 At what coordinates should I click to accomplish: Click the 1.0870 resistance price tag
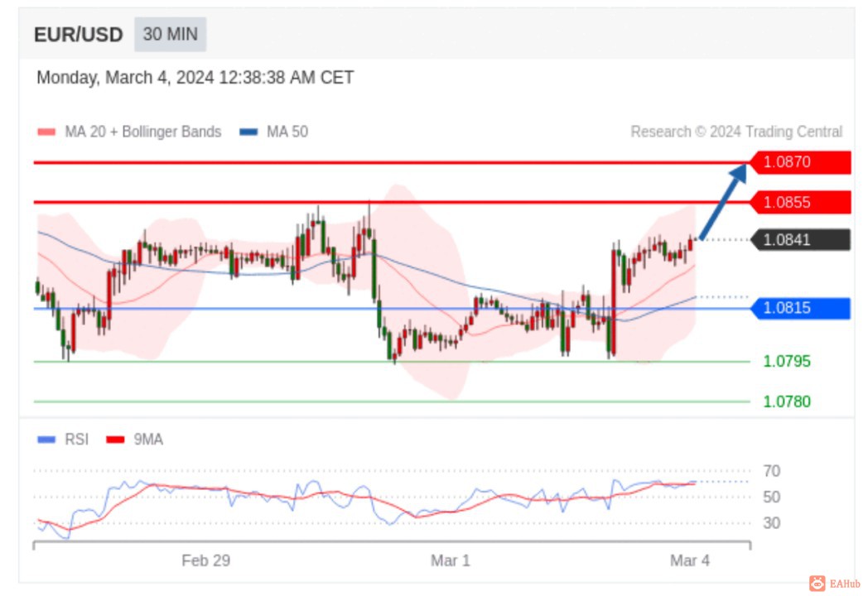(800, 162)
